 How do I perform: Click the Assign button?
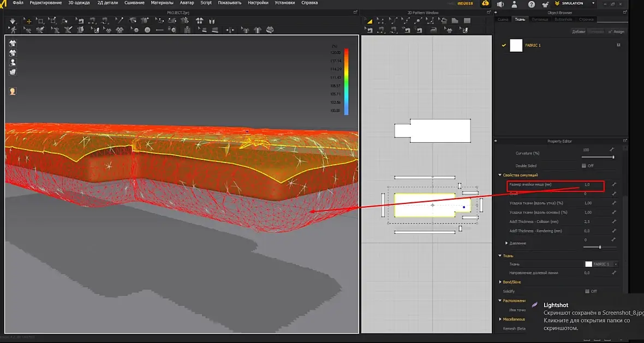tap(617, 32)
